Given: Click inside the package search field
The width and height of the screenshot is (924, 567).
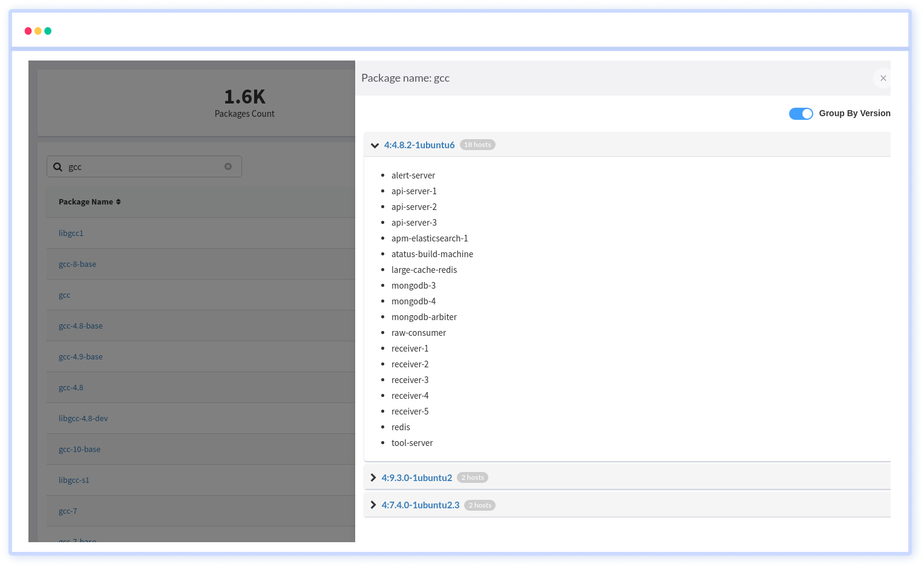Looking at the screenshot, I should point(139,166).
